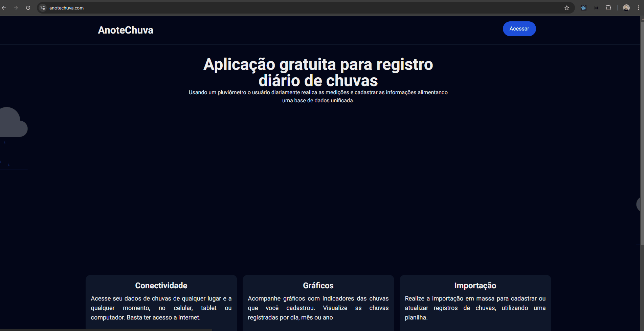The width and height of the screenshot is (644, 331).
Task: Click the AnoteChuva logo
Action: pos(126,30)
